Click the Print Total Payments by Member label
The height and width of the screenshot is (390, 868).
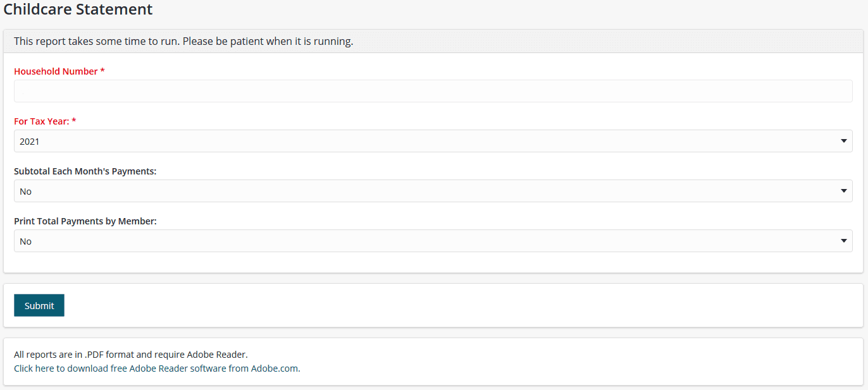point(85,221)
